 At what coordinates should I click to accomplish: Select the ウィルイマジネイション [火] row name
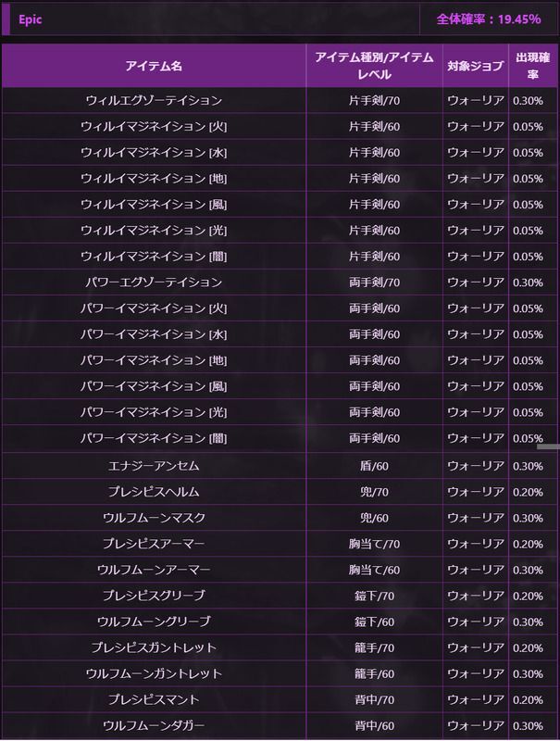click(x=154, y=126)
